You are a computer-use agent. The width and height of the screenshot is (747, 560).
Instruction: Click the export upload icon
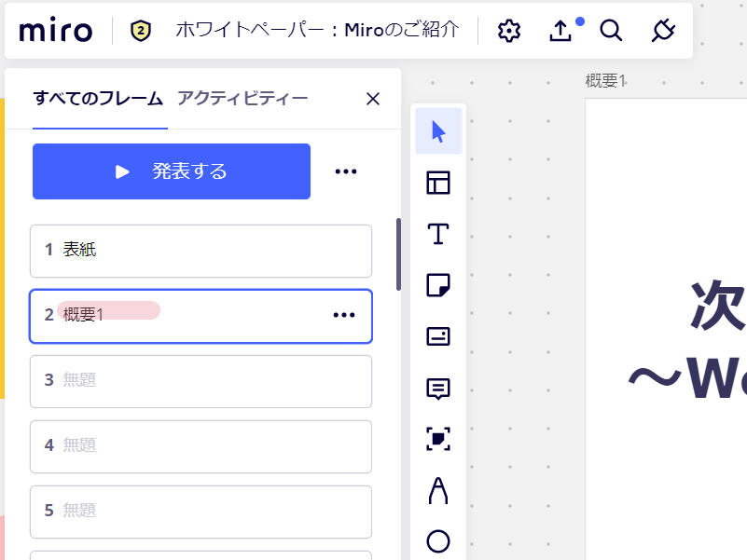(560, 31)
